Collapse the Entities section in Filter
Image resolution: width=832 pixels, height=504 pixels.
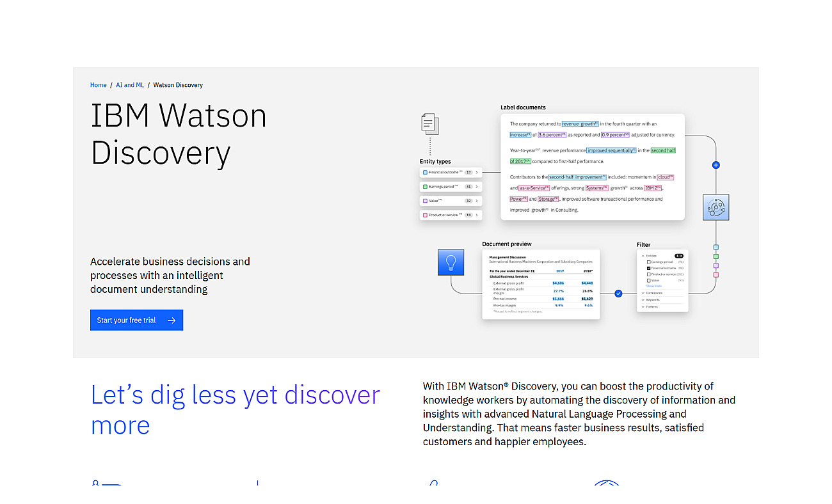tap(643, 256)
